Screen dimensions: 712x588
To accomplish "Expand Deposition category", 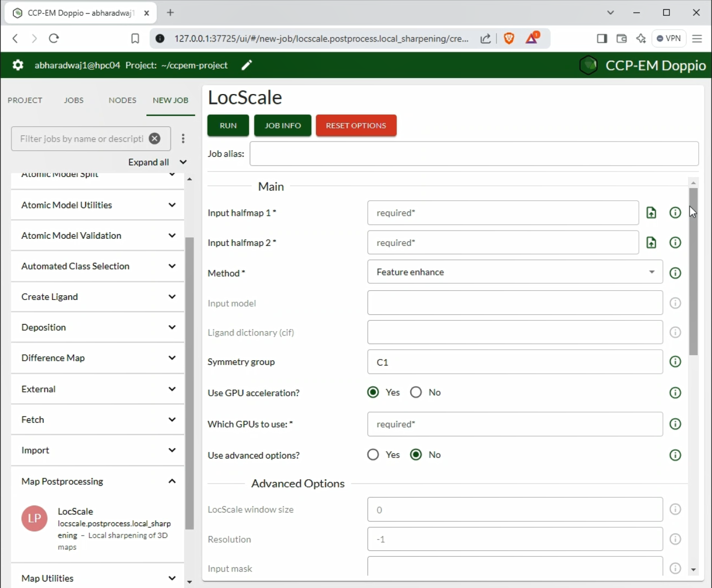I will coord(97,327).
